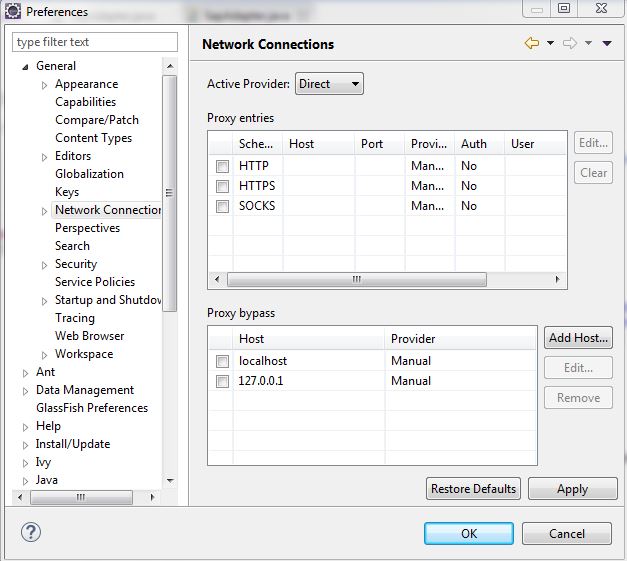Select the 127.0.0.1 host row text

coord(261,381)
